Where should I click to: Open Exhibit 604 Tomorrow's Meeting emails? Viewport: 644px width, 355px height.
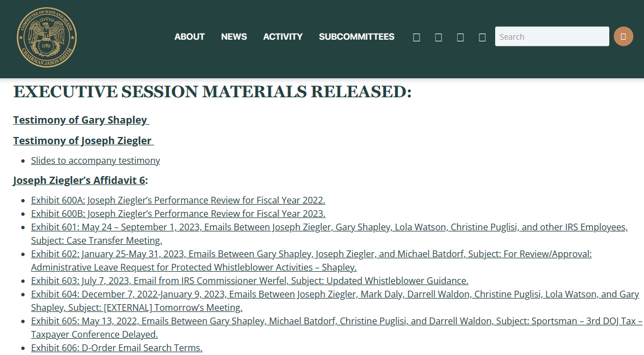click(335, 301)
